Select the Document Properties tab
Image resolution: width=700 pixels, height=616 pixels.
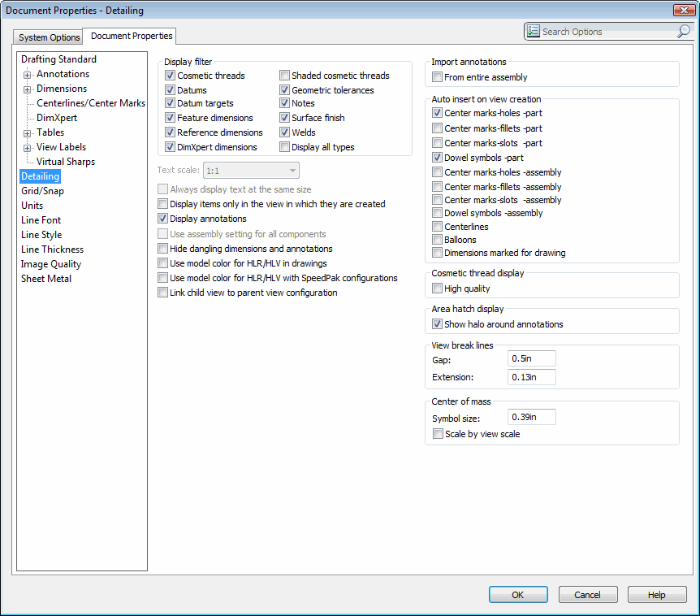pyautogui.click(x=132, y=36)
